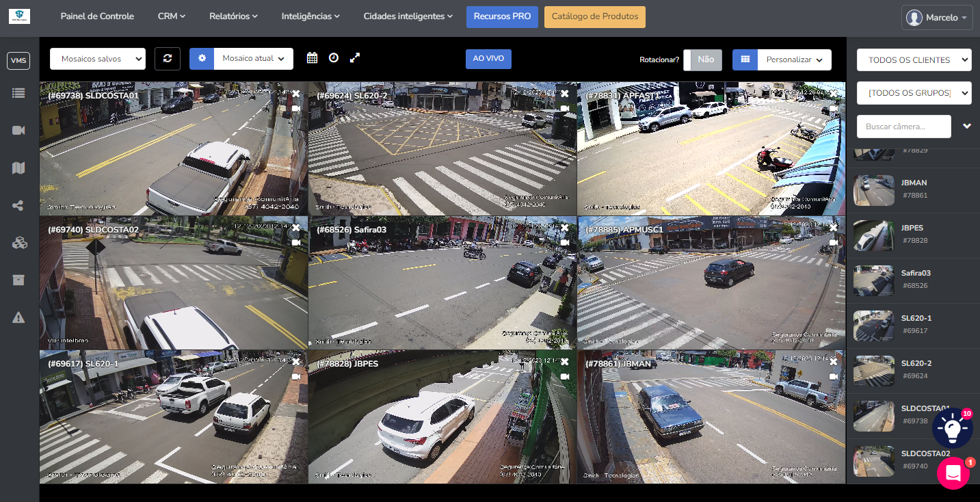Screen dimensions: 980x502
Task: Click the clock time icon
Action: [x=334, y=58]
